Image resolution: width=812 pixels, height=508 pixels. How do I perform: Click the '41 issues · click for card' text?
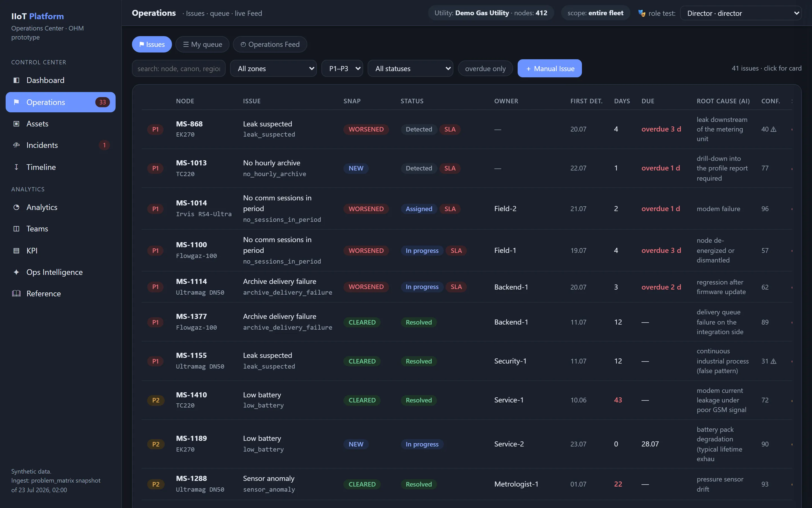point(767,68)
